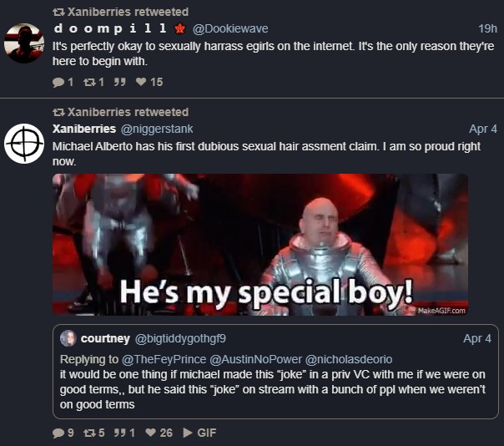Image resolution: width=504 pixels, height=446 pixels.
Task: Open the "He's my special boy!" GIF
Action: (x=260, y=245)
